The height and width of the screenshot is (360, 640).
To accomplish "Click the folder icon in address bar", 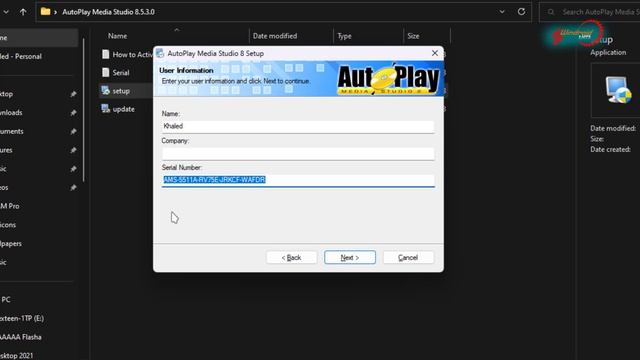I will pyautogui.click(x=45, y=11).
